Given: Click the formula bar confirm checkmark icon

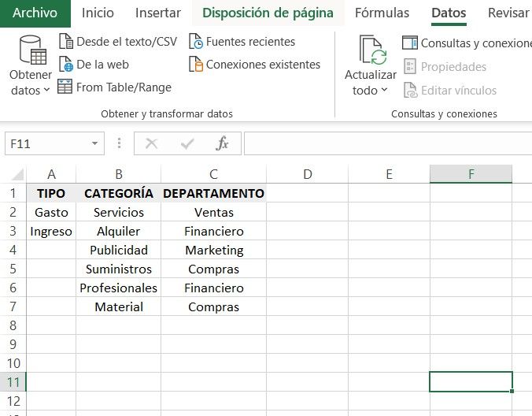Looking at the screenshot, I should [187, 143].
